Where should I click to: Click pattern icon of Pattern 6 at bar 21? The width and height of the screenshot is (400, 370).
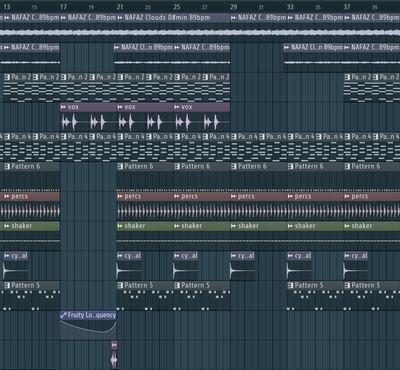coord(120,166)
